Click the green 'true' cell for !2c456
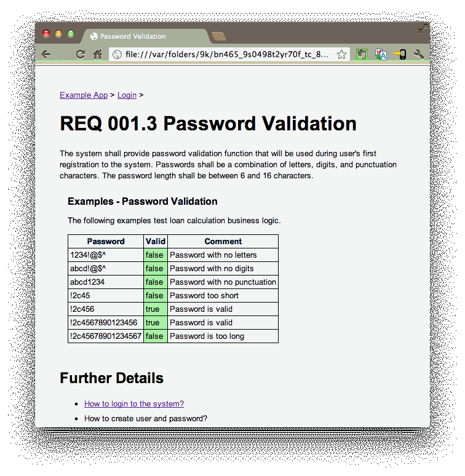The height and width of the screenshot is (476, 465). pos(155,309)
